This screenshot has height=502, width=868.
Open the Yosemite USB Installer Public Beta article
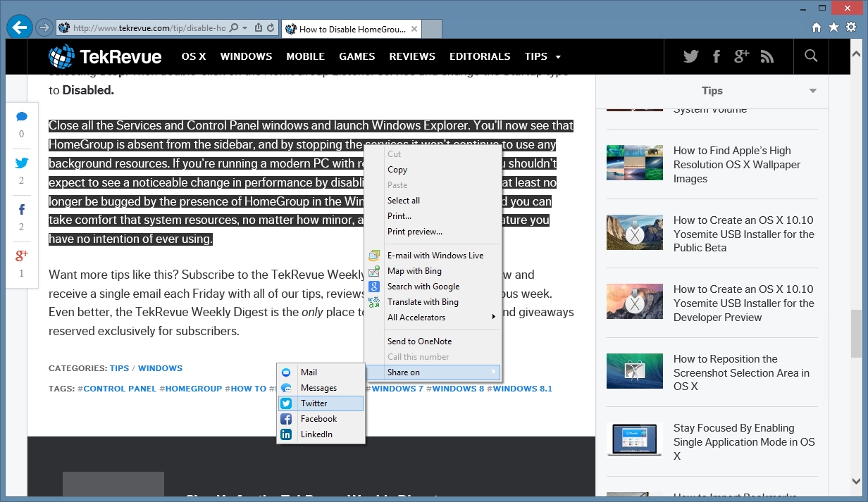(743, 234)
